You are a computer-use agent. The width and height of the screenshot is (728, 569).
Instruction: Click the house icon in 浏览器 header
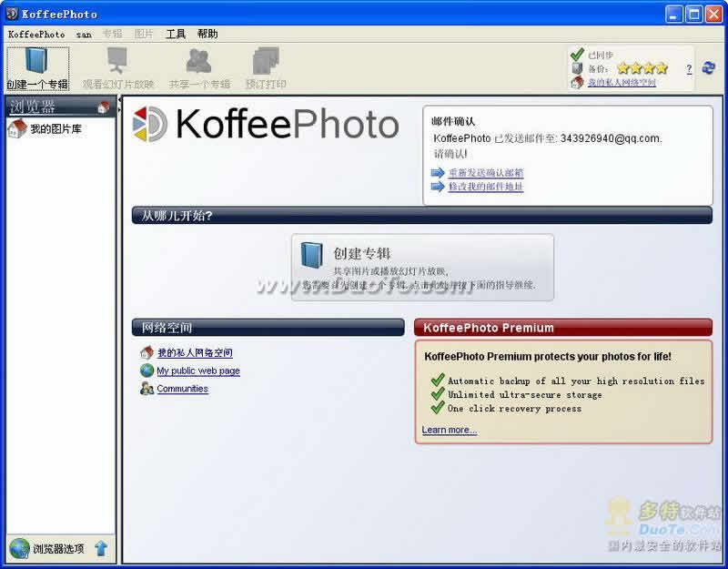[x=103, y=107]
